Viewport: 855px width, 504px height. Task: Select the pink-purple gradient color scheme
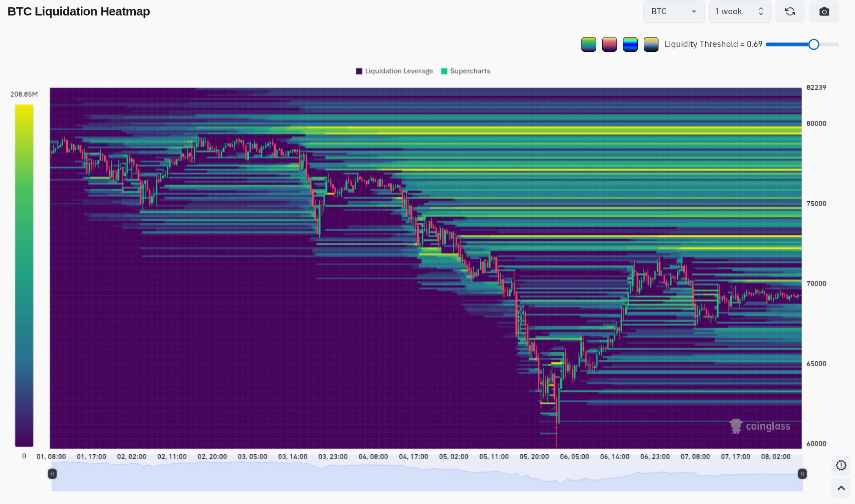click(x=609, y=44)
